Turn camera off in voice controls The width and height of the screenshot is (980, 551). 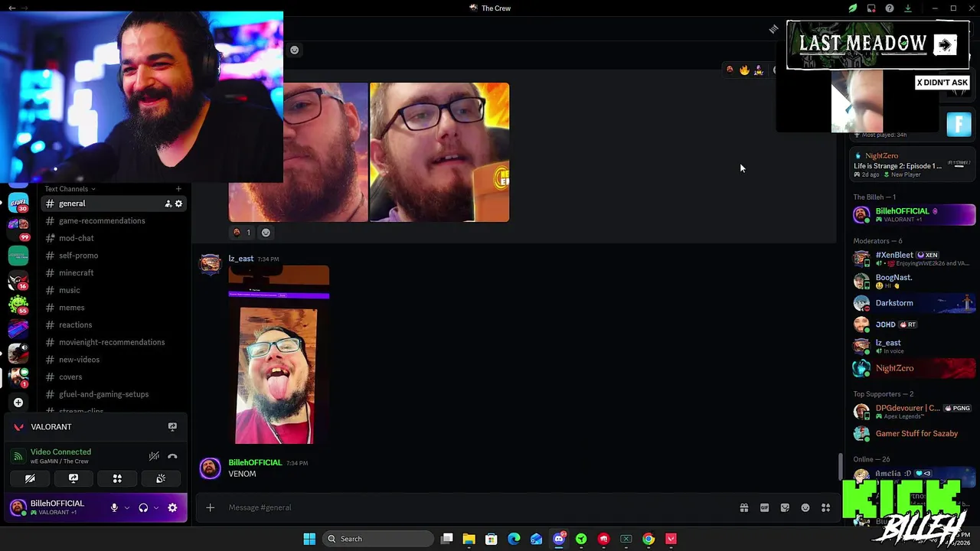(x=30, y=478)
